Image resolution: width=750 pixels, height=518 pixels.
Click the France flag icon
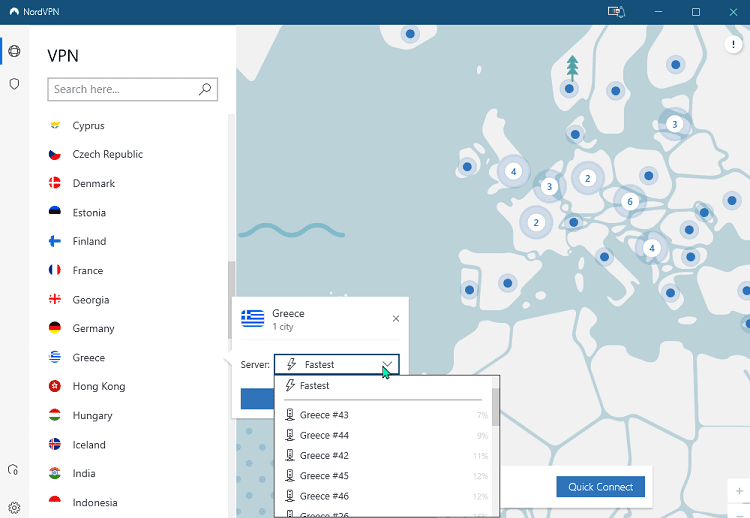(55, 270)
